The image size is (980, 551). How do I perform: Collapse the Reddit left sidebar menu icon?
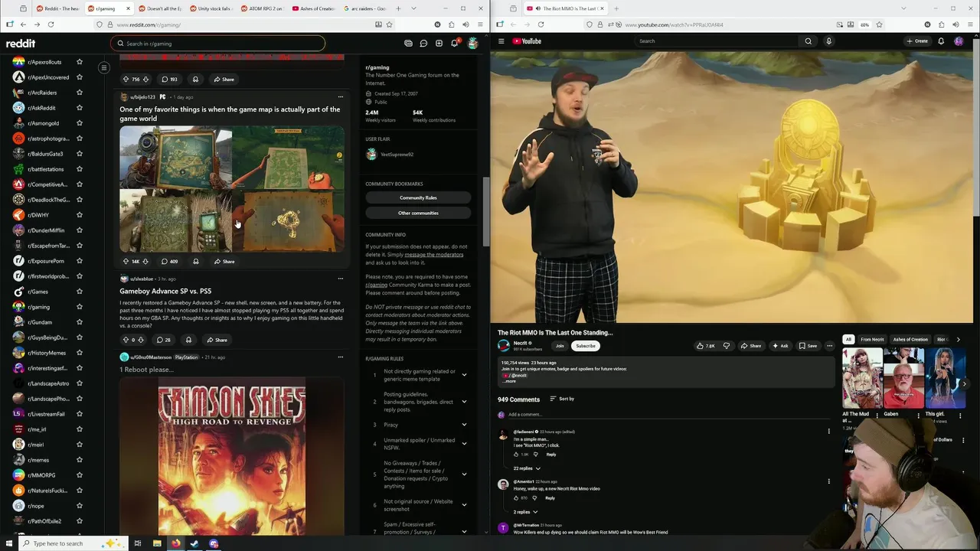pos(104,67)
